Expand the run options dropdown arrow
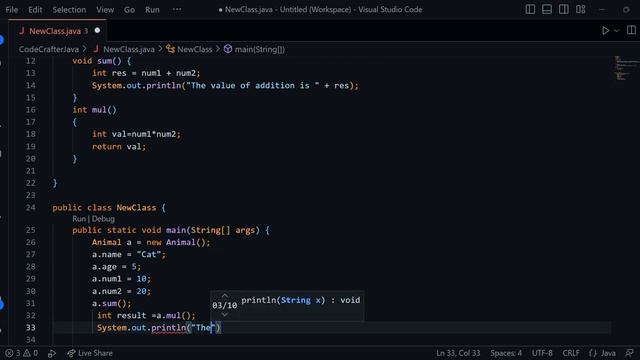Viewport: 640px width, 360px height. point(616,31)
